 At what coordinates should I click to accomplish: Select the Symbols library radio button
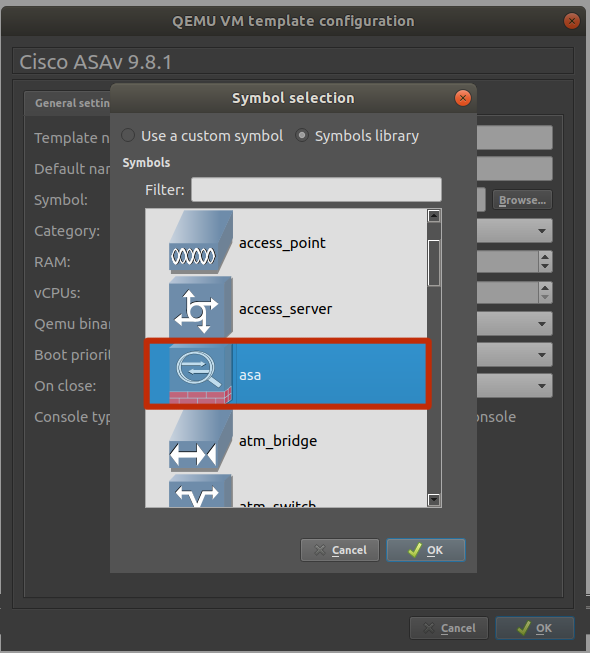(x=301, y=135)
